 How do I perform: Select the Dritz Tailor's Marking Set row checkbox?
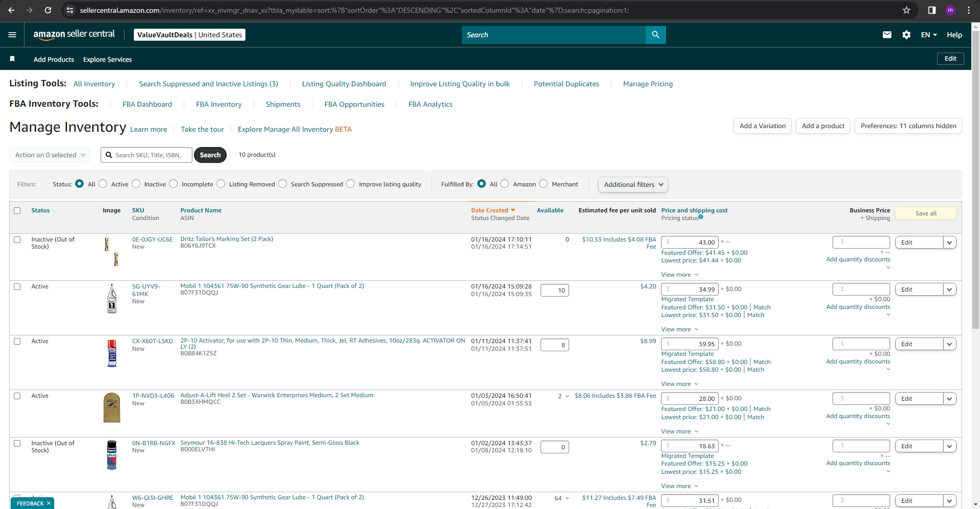point(17,239)
